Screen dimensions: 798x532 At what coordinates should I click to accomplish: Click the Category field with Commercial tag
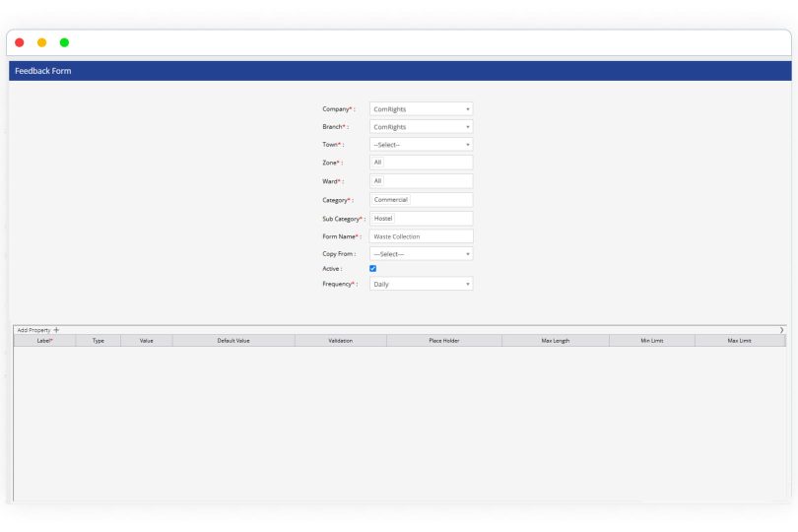coord(421,200)
